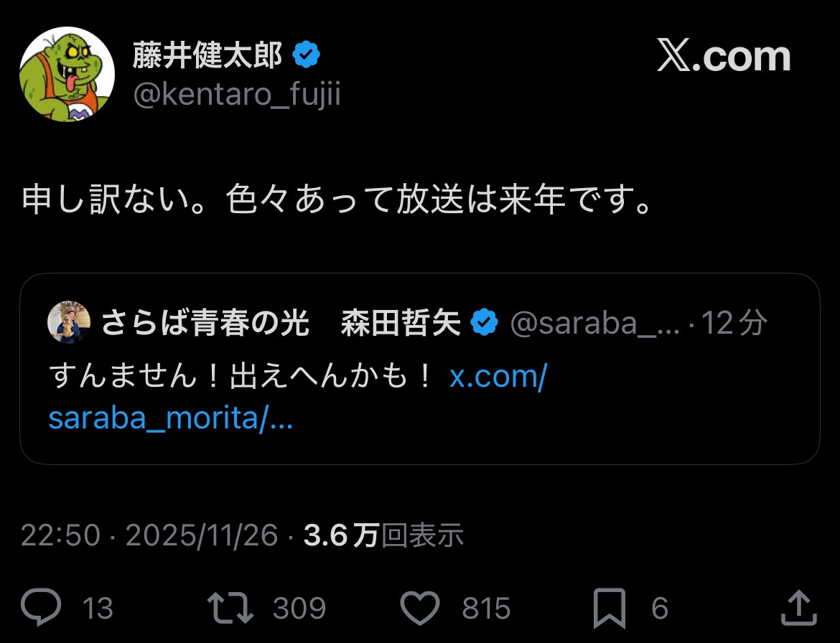Click the X.com logo

click(x=724, y=57)
